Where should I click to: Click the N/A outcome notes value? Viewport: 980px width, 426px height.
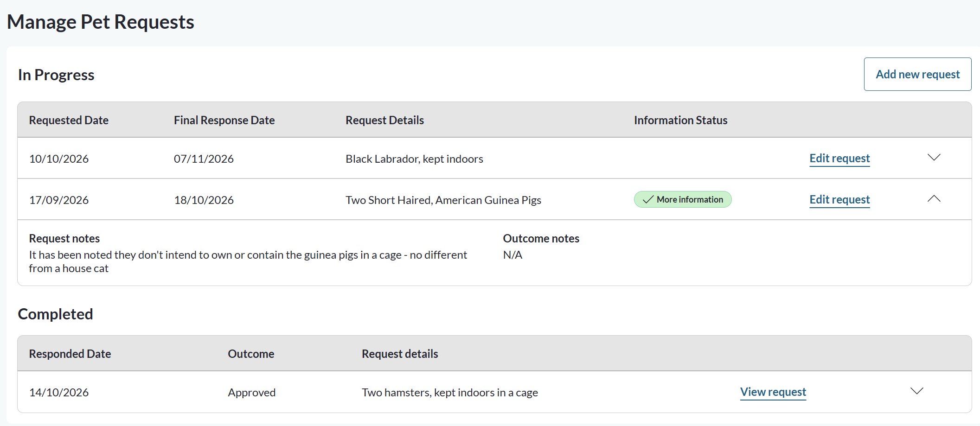click(x=512, y=255)
